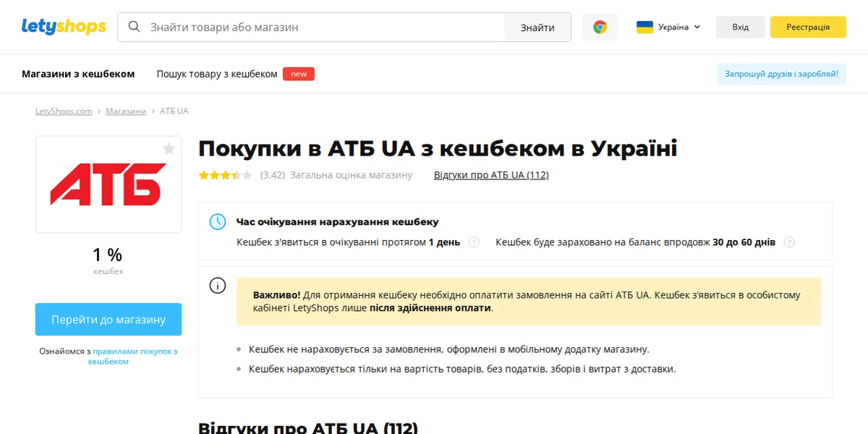The height and width of the screenshot is (434, 868).
Task: Click the Знайти search button
Action: [x=537, y=27]
